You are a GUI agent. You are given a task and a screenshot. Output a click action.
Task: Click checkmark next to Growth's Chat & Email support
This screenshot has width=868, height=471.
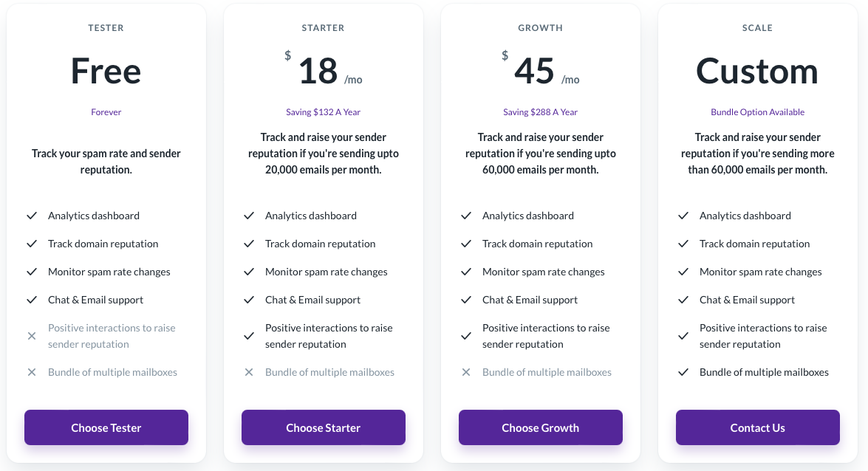[x=466, y=300]
